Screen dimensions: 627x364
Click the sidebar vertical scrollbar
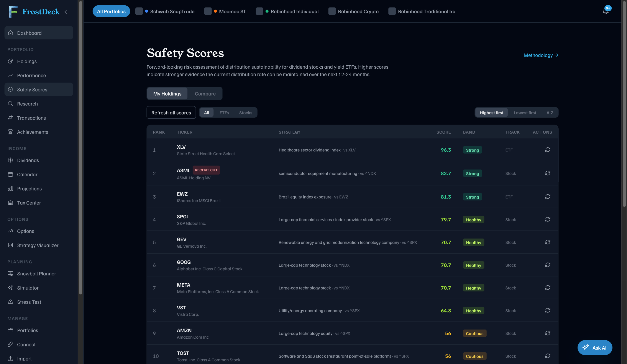(x=81, y=148)
